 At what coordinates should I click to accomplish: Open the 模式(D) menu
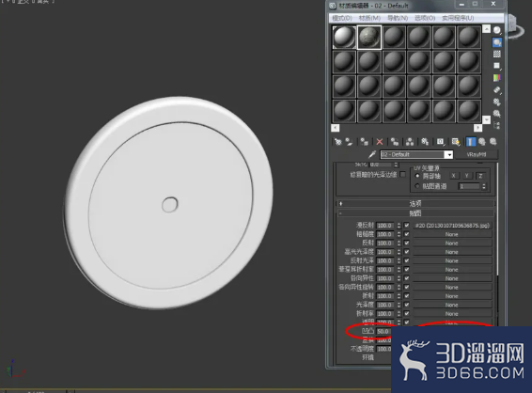point(341,18)
